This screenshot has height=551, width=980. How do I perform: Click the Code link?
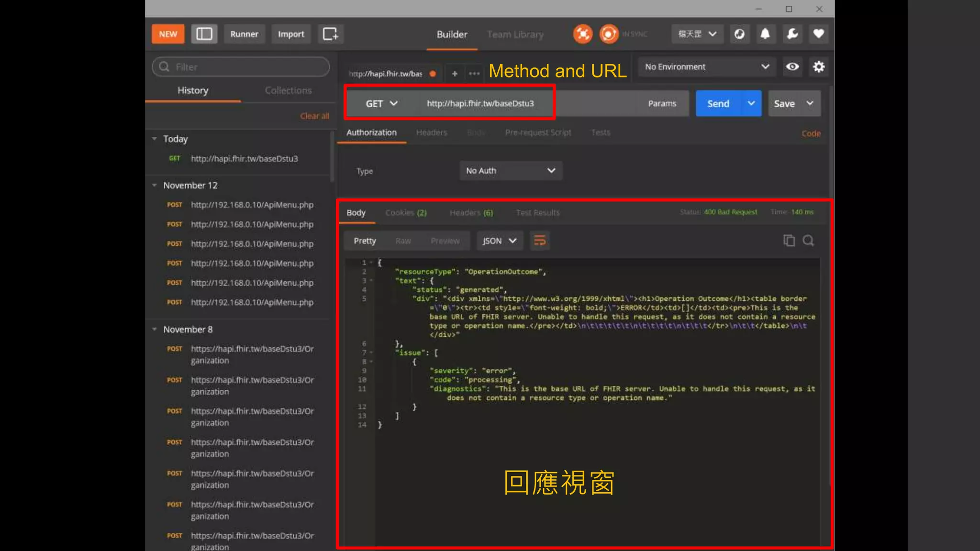click(x=811, y=133)
